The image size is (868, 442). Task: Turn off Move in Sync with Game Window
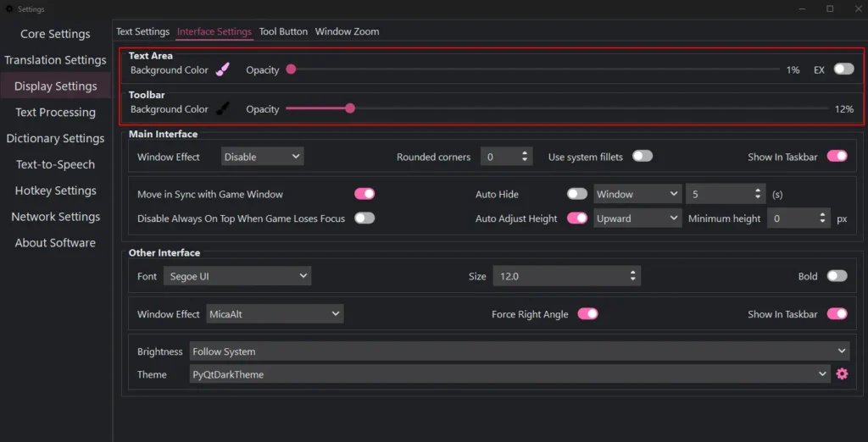(x=364, y=194)
